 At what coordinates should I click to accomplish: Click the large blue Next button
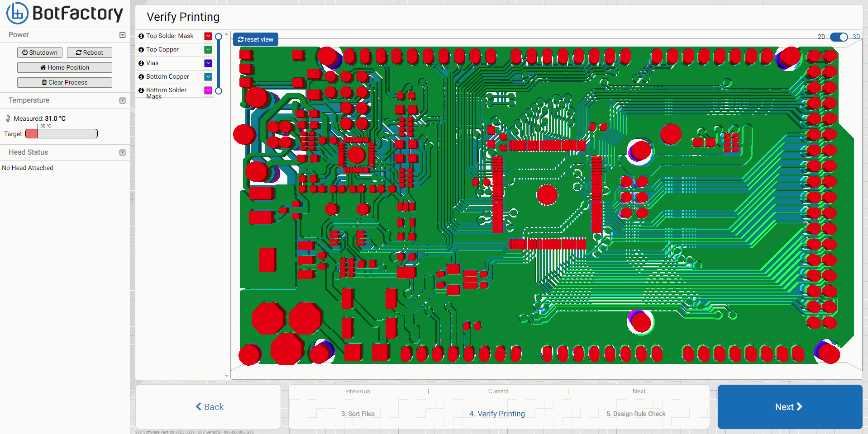click(789, 407)
